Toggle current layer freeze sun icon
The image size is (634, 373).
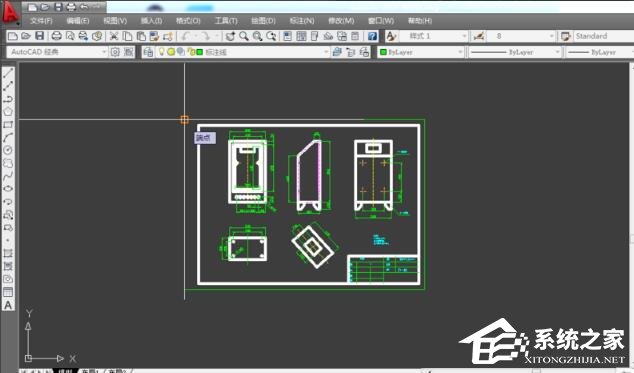click(171, 52)
